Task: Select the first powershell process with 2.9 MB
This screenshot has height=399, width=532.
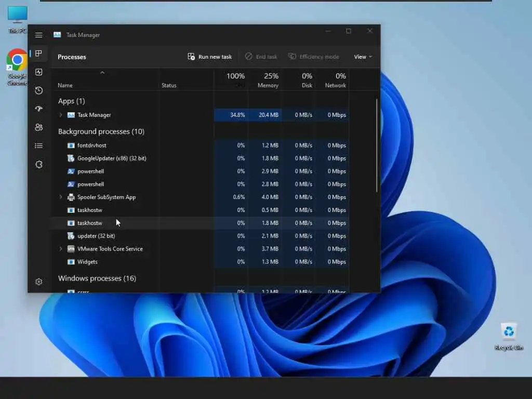Action: 200,171
